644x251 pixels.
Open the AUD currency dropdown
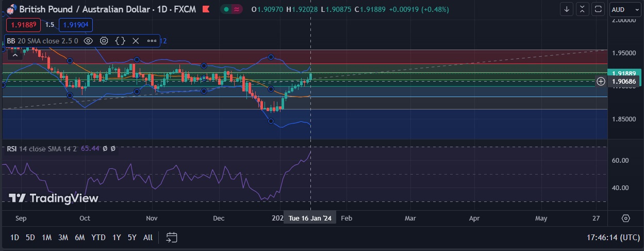pos(624,9)
